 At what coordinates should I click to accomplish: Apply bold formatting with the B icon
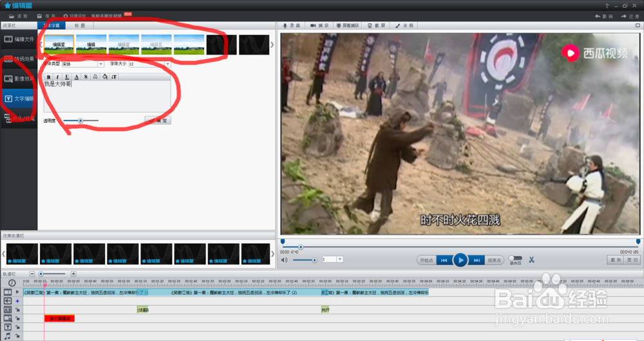tap(48, 77)
